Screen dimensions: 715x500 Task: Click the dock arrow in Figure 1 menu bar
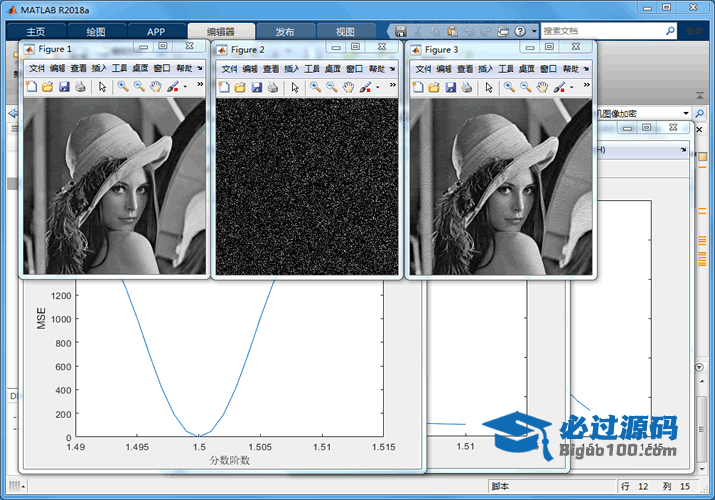[200, 68]
